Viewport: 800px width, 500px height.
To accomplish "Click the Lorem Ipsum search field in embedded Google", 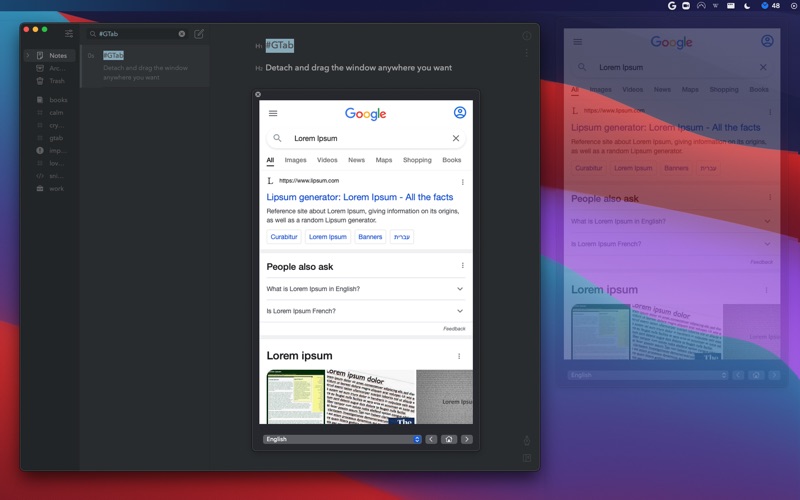I will (x=366, y=138).
